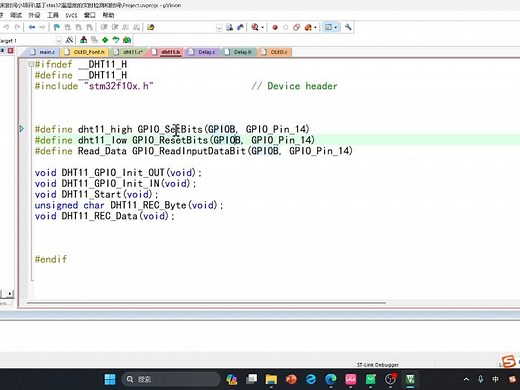Image resolution: width=520 pixels, height=390 pixels.
Task: Open the kill breakpoints dropdown arrow
Action: click(315, 27)
